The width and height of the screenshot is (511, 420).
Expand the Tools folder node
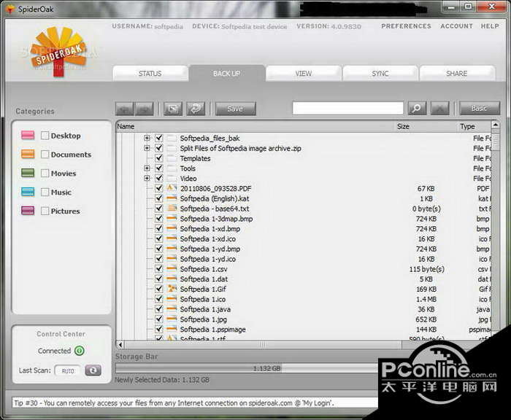(147, 168)
